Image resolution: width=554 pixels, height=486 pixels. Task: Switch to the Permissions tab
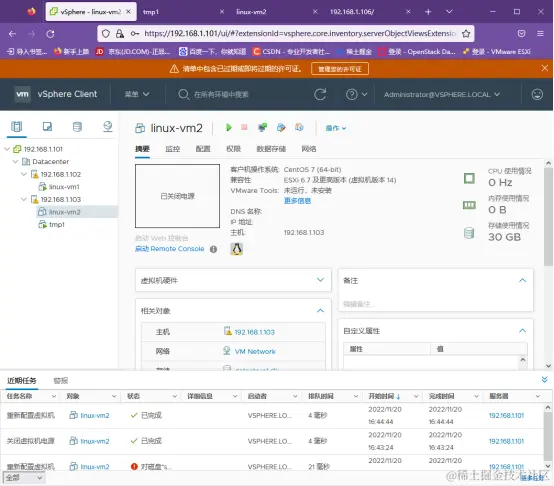[234, 149]
